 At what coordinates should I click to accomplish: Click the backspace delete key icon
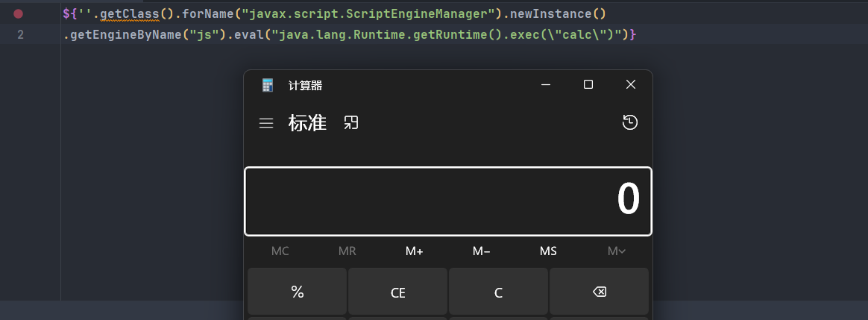point(599,292)
